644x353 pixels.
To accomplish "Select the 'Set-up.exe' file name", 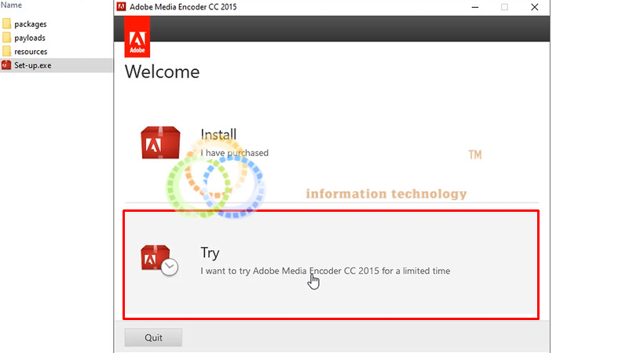I will (x=33, y=65).
